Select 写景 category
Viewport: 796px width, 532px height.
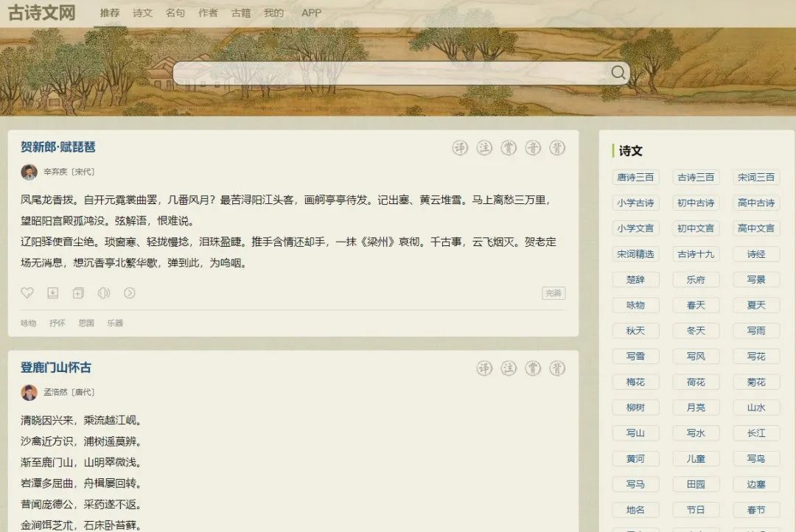[756, 280]
